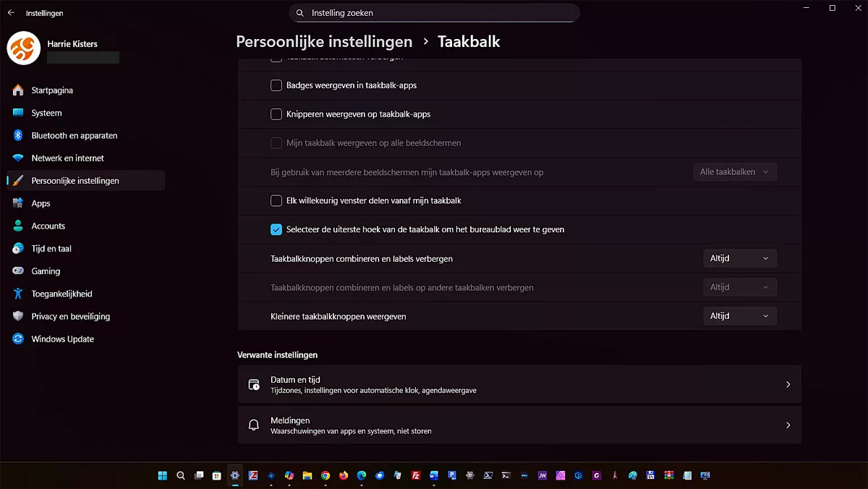Image resolution: width=868 pixels, height=489 pixels.
Task: Click the clock icon next to Datum en tijd
Action: click(x=254, y=384)
